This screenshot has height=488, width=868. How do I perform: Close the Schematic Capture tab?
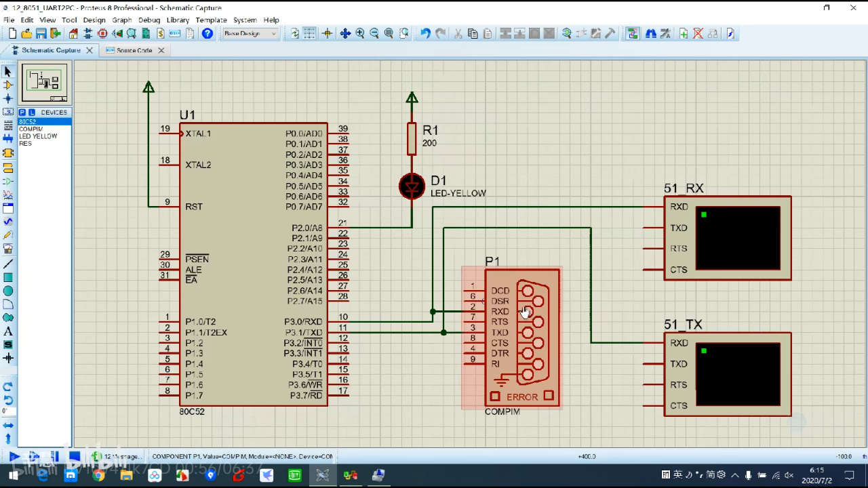(89, 50)
